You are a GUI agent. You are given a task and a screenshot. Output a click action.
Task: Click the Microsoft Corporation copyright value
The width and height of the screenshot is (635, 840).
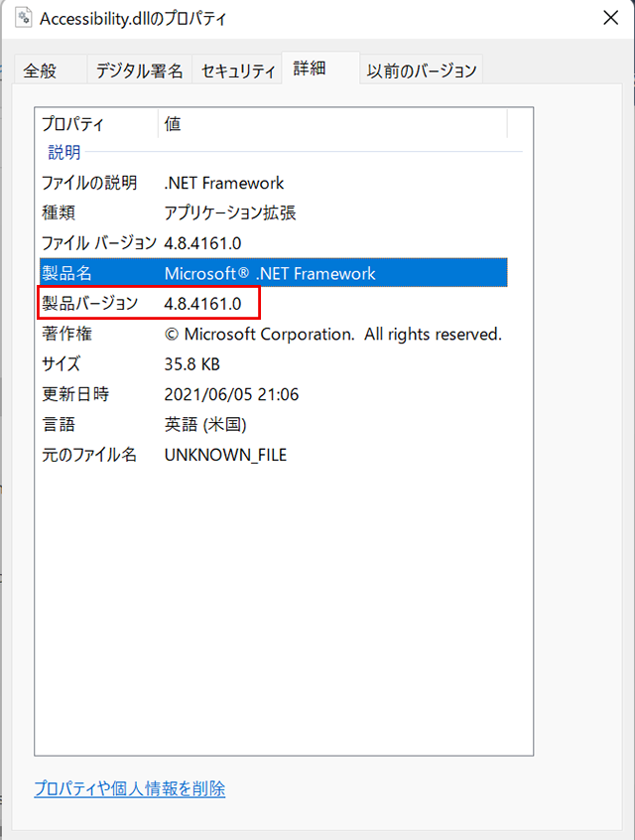pos(333,334)
